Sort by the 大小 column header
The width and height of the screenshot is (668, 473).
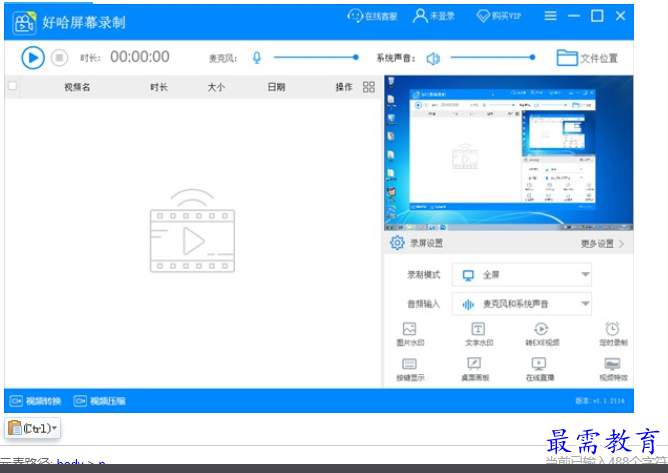click(216, 87)
